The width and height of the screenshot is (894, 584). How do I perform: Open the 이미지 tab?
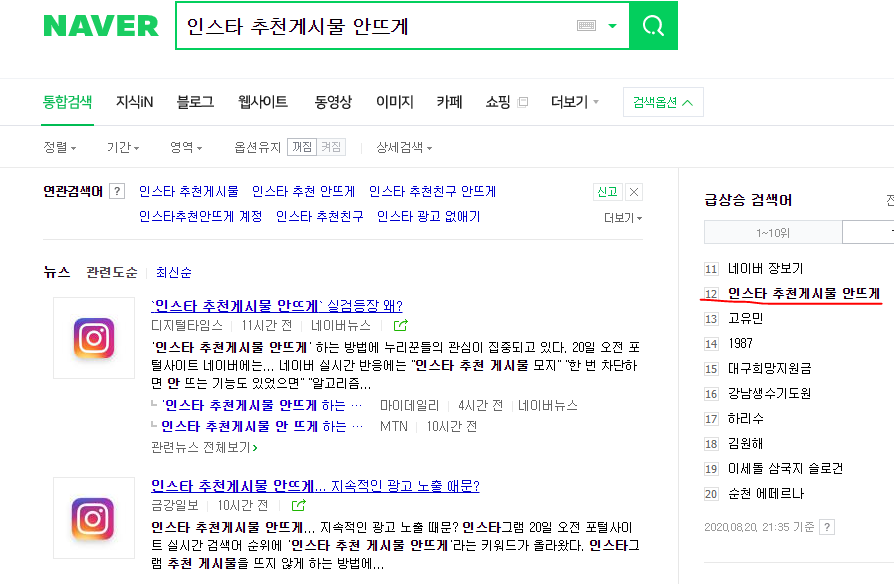[395, 102]
